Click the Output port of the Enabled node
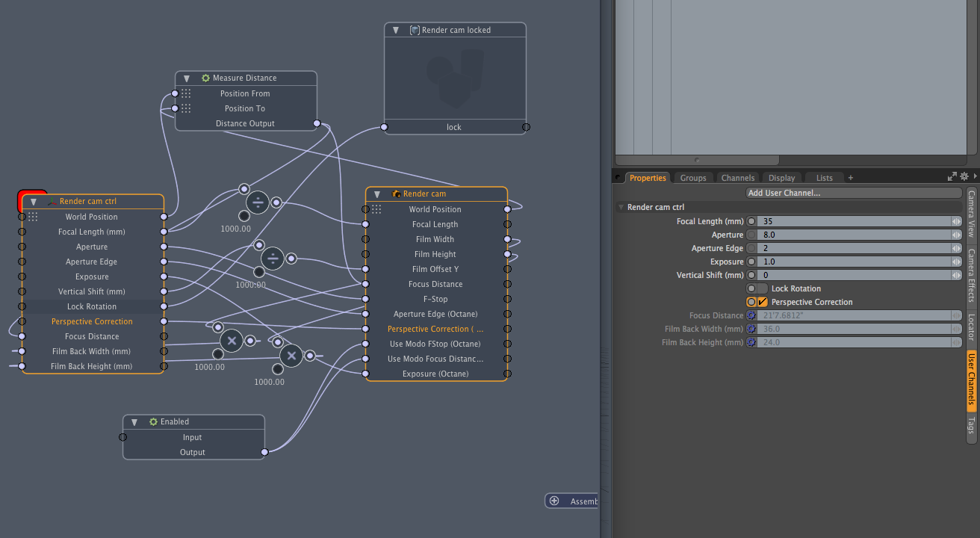This screenshot has width=980, height=538. pyautogui.click(x=264, y=452)
